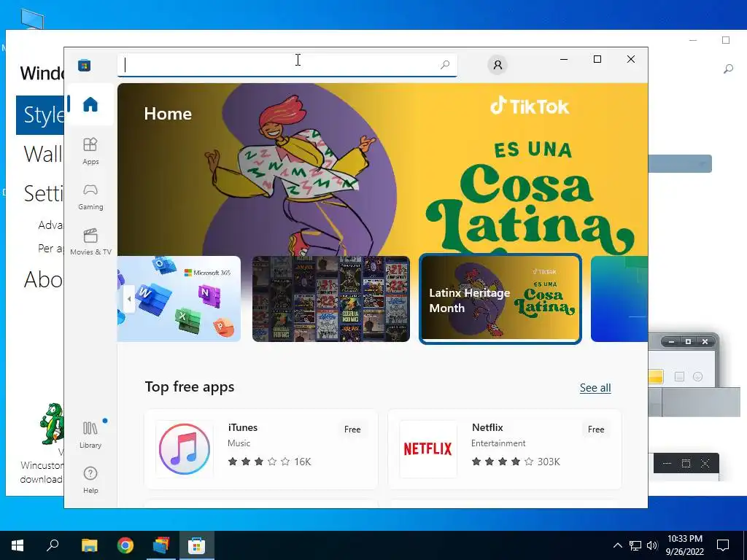Close the Microsoft Store window
Viewport: 747px width, 560px height.
tap(631, 60)
